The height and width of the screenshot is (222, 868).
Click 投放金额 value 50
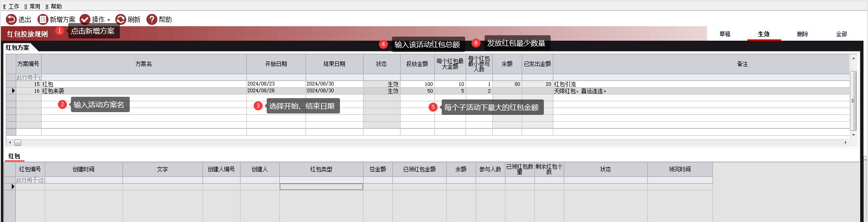click(417, 91)
